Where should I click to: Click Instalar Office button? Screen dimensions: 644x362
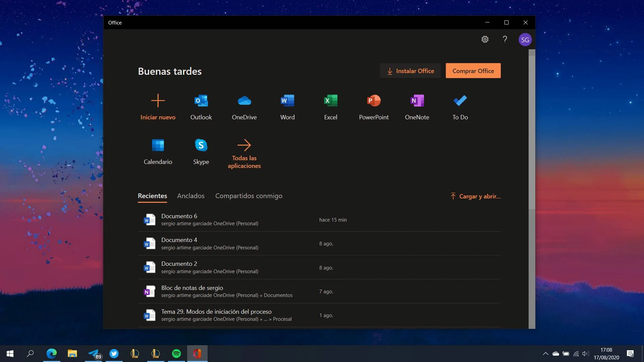click(x=410, y=71)
